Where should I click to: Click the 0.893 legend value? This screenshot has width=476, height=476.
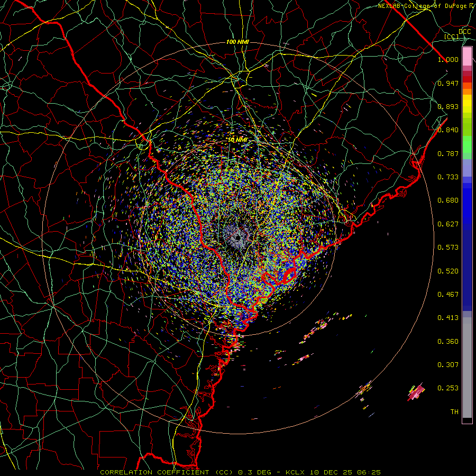(448, 106)
